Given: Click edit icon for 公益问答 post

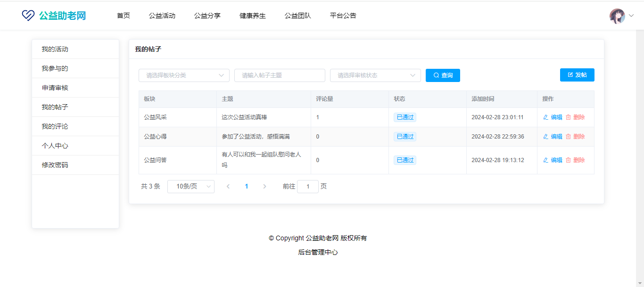Looking at the screenshot, I should tap(546, 160).
